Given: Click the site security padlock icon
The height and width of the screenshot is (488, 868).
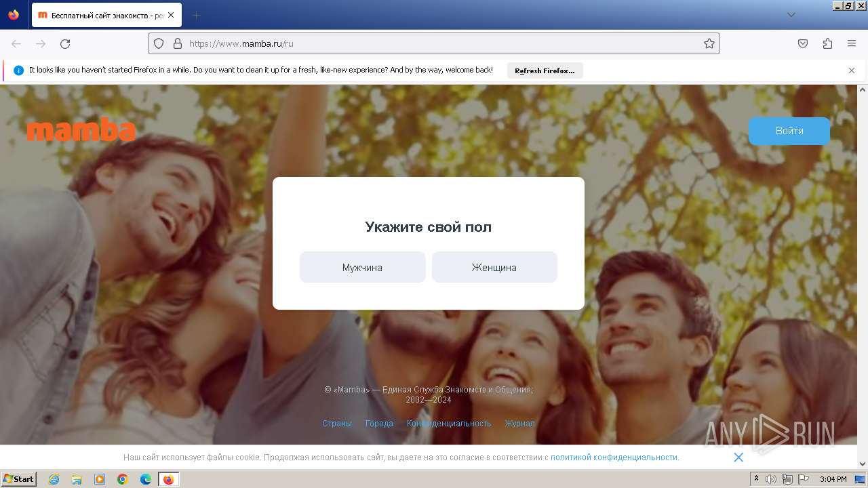Looking at the screenshot, I should (178, 43).
